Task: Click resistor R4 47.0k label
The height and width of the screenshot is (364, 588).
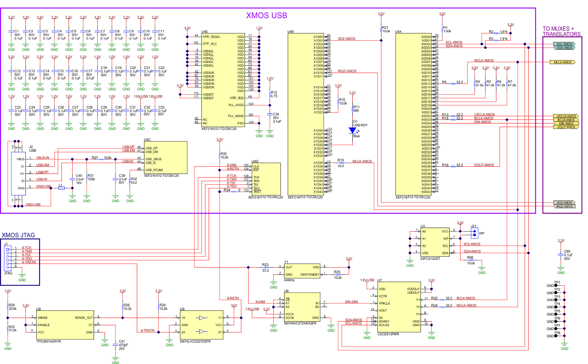Action: tap(479, 84)
